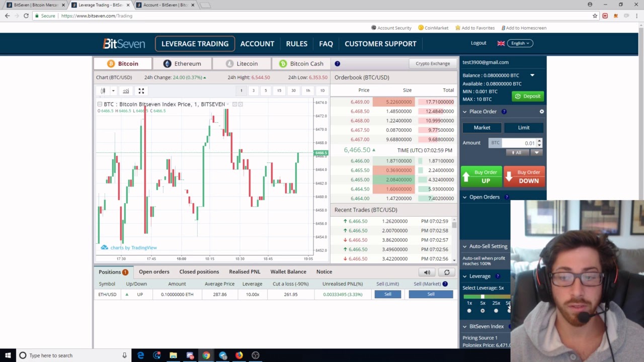Bookmark this page with the star icon
Screen dimensions: 644x362
[x=595, y=16]
